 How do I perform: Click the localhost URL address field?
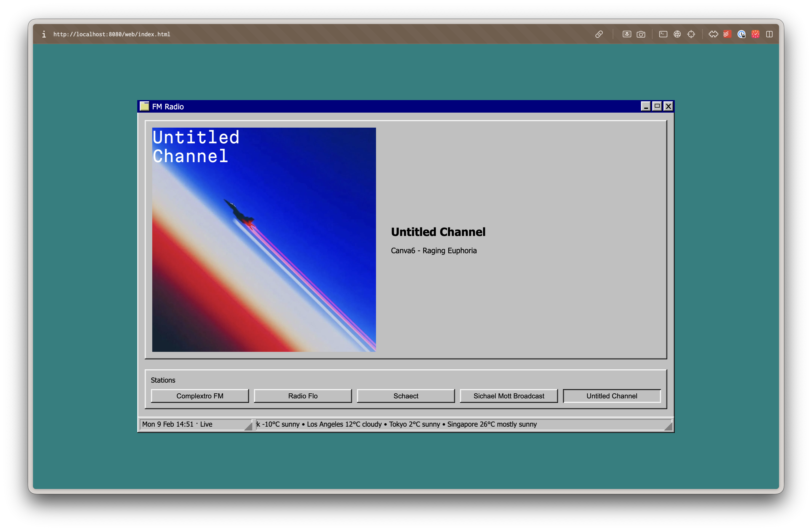[x=111, y=34]
